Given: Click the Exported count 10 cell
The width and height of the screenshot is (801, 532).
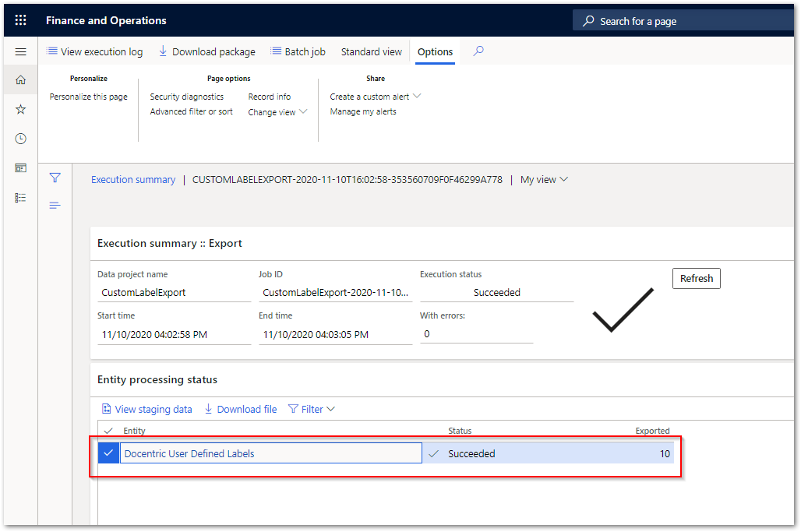Looking at the screenshot, I should [x=665, y=453].
